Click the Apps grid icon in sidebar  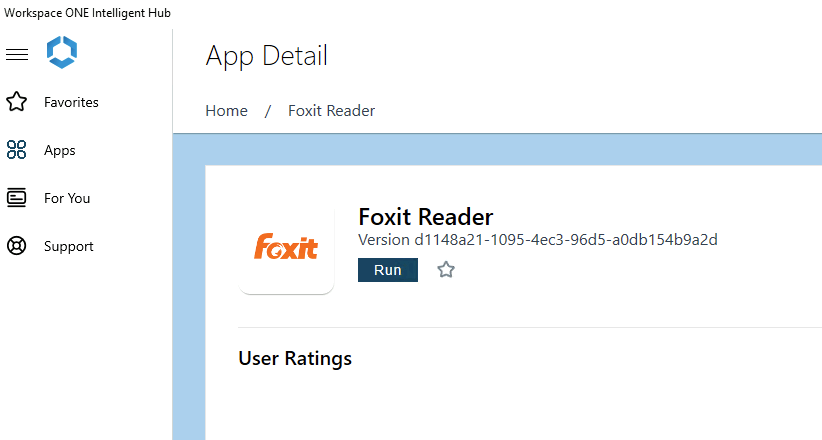point(17,150)
